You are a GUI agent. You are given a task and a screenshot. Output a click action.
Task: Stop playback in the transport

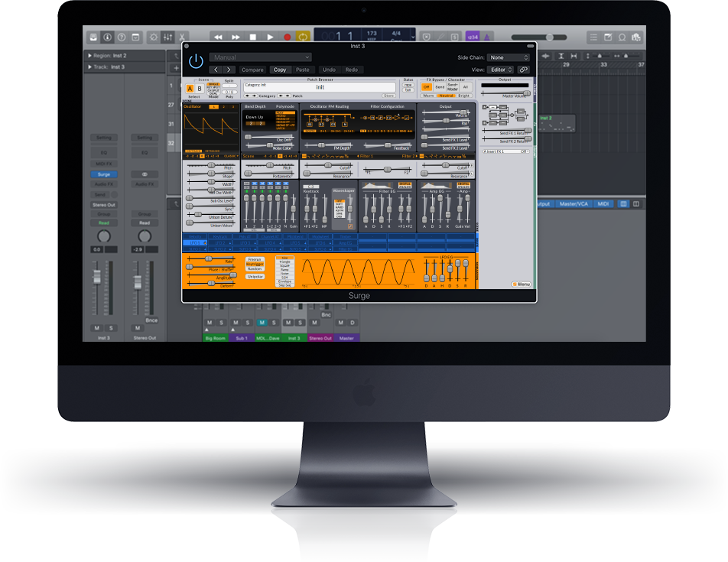tap(252, 37)
